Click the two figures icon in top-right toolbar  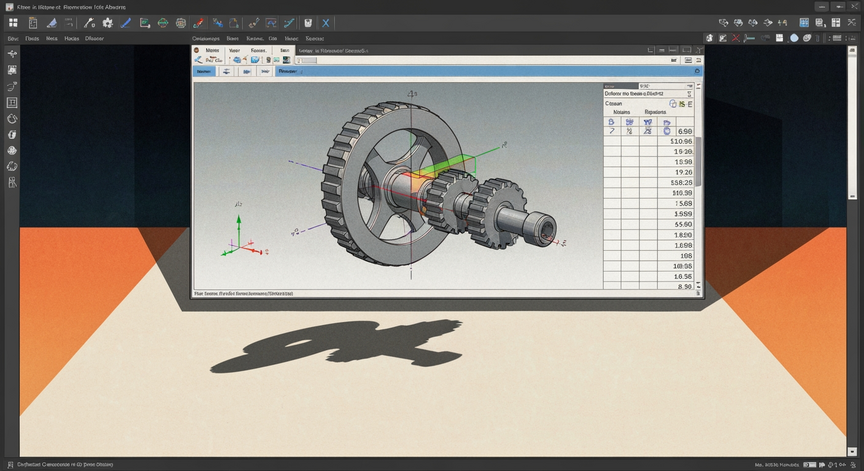coord(782,23)
